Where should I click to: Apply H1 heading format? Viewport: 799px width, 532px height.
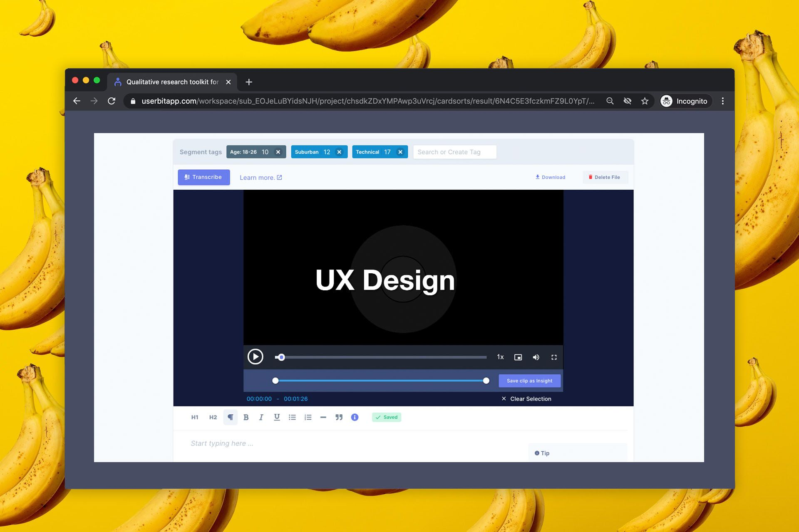click(x=195, y=417)
